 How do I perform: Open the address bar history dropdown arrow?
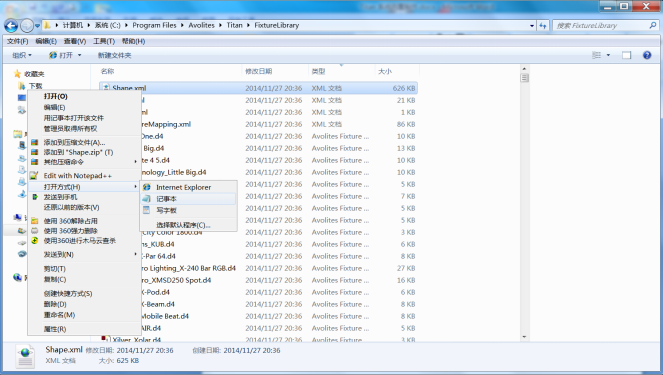pyautogui.click(x=532, y=26)
